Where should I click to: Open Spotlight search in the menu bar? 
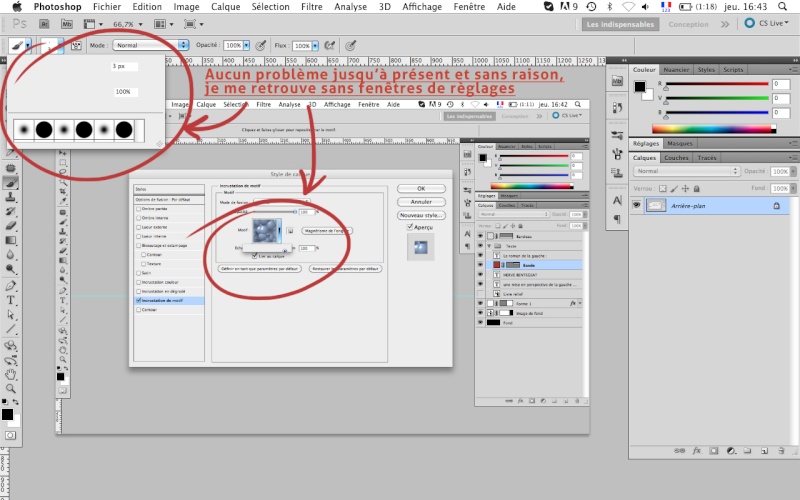[x=783, y=7]
